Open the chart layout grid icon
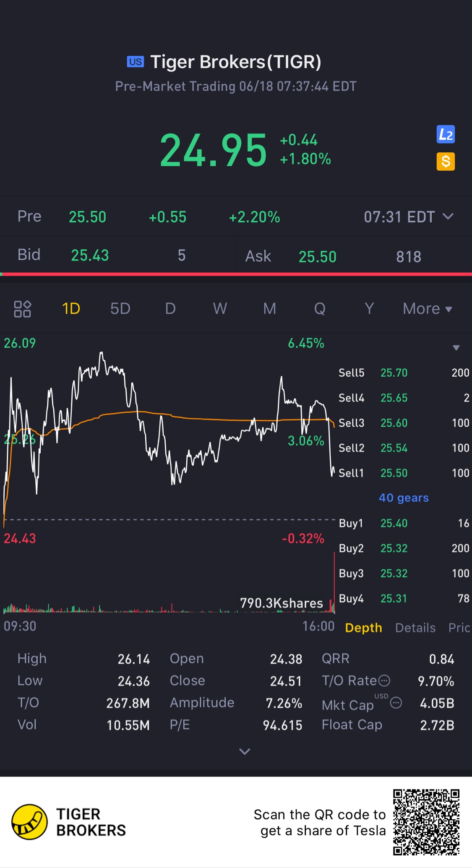The height and width of the screenshot is (868, 472). [23, 309]
